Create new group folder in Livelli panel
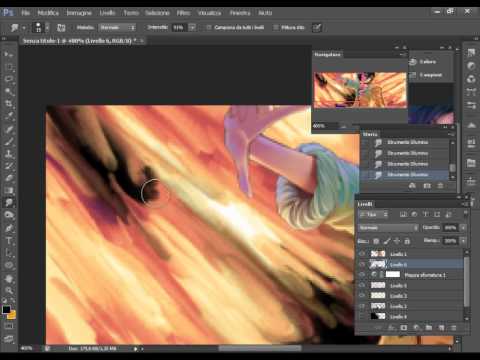Image resolution: width=480 pixels, height=360 pixels. coord(429,328)
